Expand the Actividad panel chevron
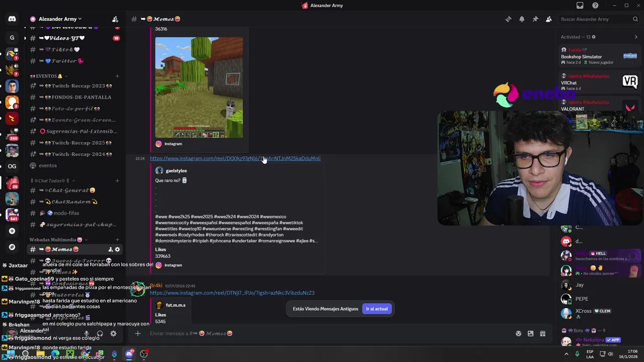Screen dimensions: 644x362 coord(636,37)
